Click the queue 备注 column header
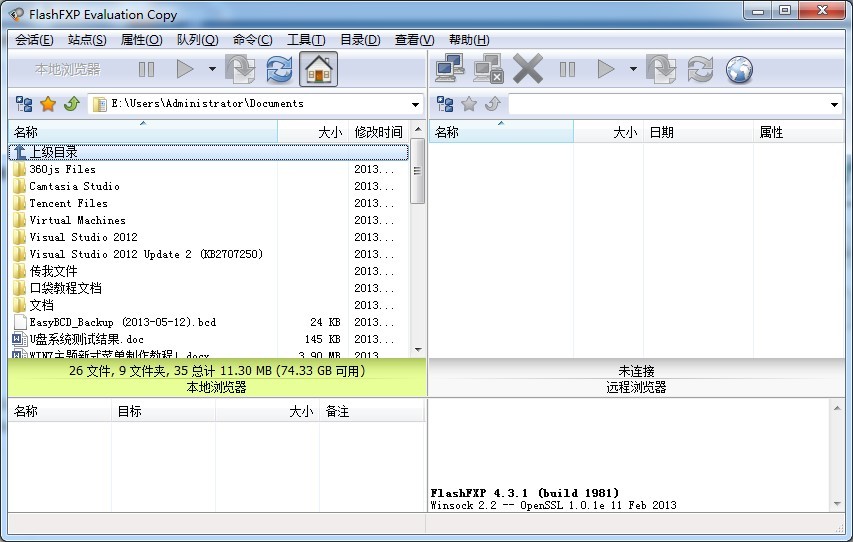Image resolution: width=853 pixels, height=542 pixels. point(372,411)
